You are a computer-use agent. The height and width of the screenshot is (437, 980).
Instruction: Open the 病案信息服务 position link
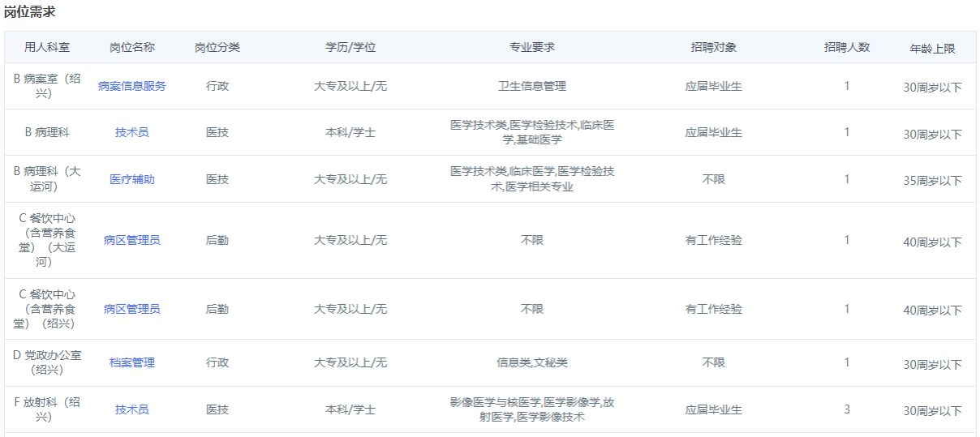(132, 86)
